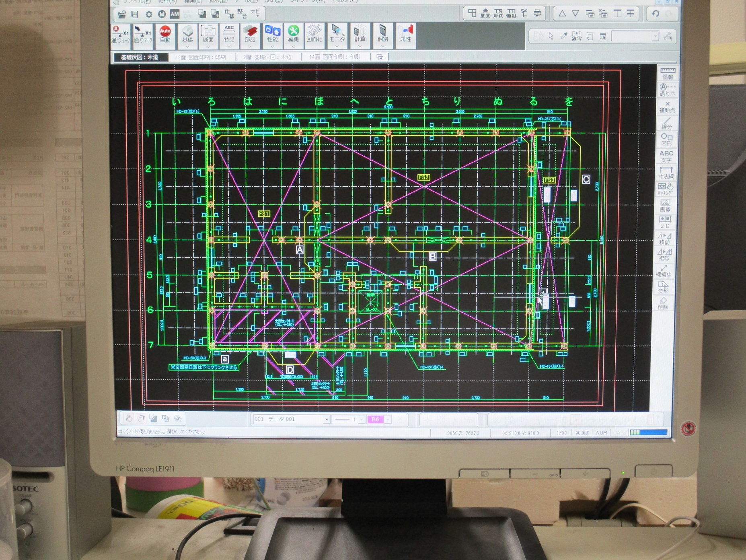The image size is (746, 560).
Task: Click the FS3 label in drawing
Action: pyautogui.click(x=549, y=180)
